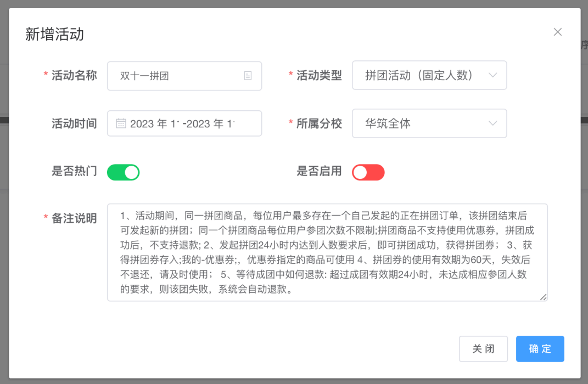The image size is (588, 384).
Task: Click the 新增活动 dialog title
Action: pos(54,34)
